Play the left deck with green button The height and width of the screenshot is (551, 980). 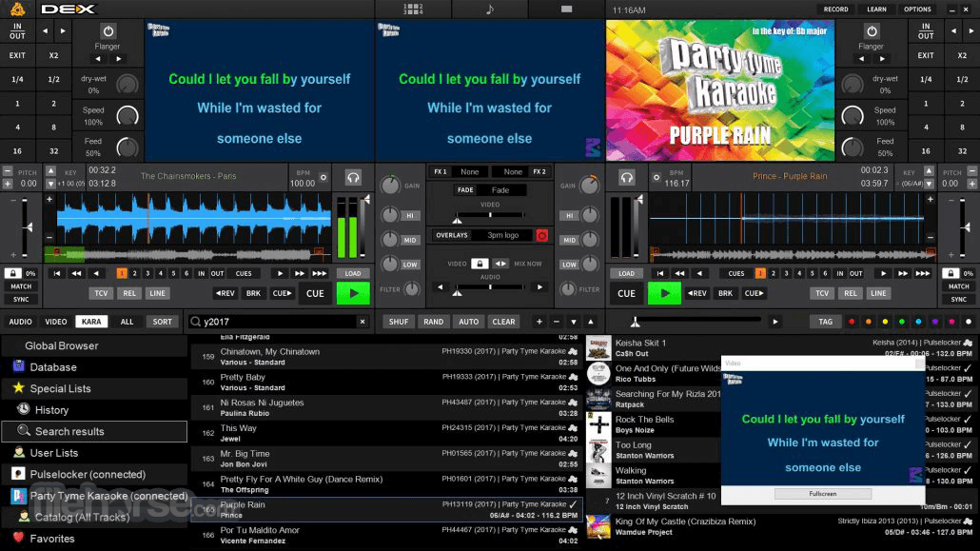tap(353, 293)
